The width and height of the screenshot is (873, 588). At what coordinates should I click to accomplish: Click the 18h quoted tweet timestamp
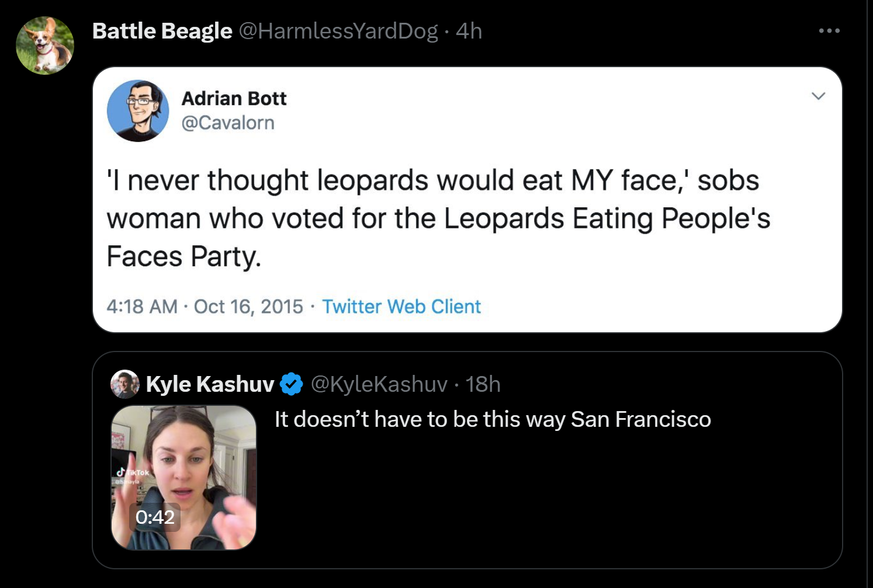[483, 384]
